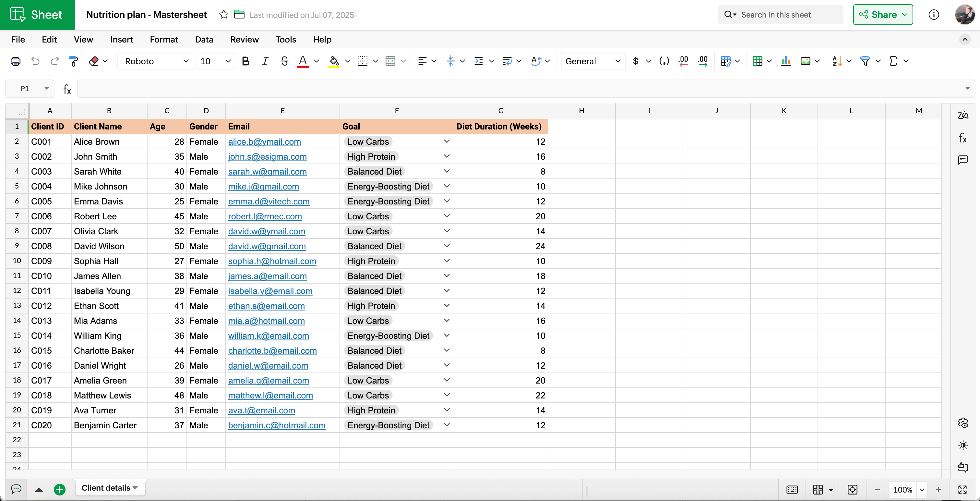Open the zoom 100% dropdown
The image size is (980, 501).
(x=921, y=489)
